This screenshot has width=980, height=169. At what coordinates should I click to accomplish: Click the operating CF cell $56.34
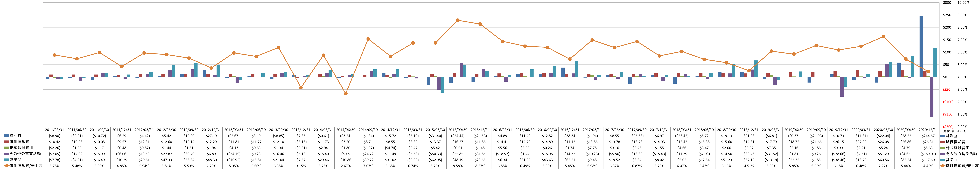tap(189, 160)
